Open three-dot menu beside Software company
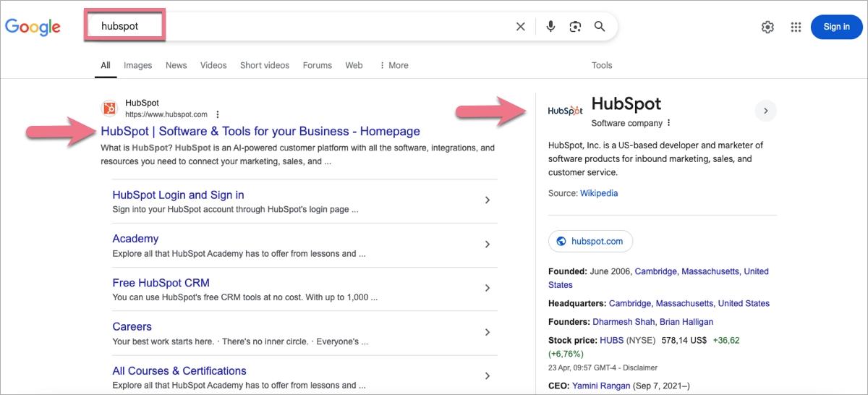Image resolution: width=868 pixels, height=395 pixels. (x=668, y=123)
